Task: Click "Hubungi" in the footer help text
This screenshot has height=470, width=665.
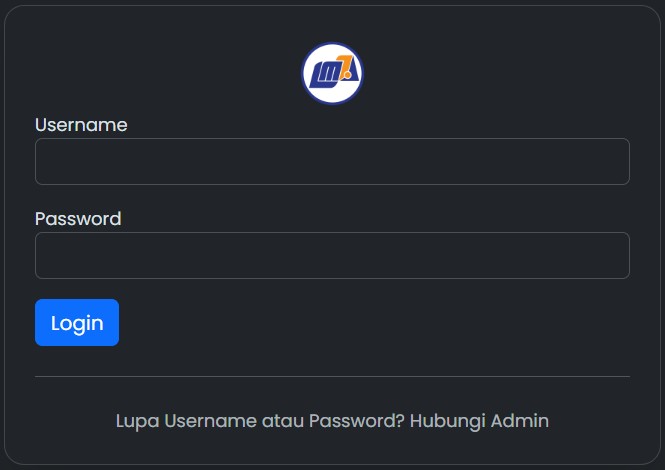Action: [447, 421]
